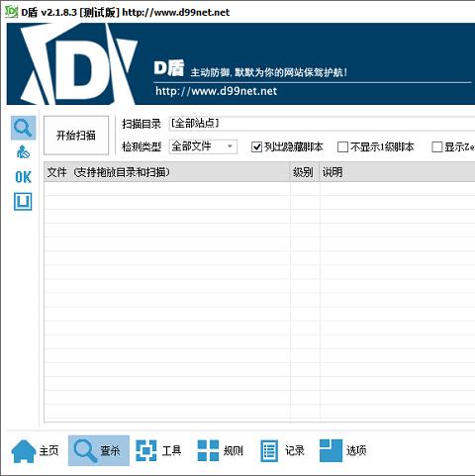Click the OK icon in left sidebar

(23, 177)
